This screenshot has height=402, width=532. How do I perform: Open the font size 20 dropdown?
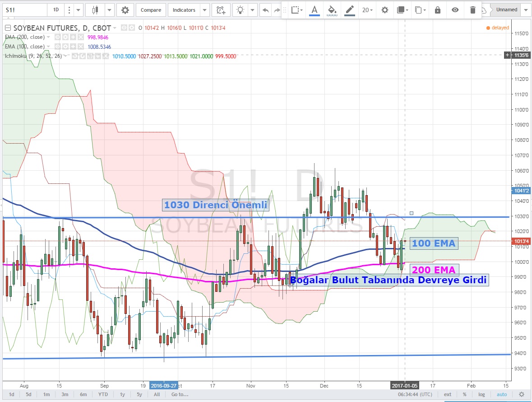(367, 10)
